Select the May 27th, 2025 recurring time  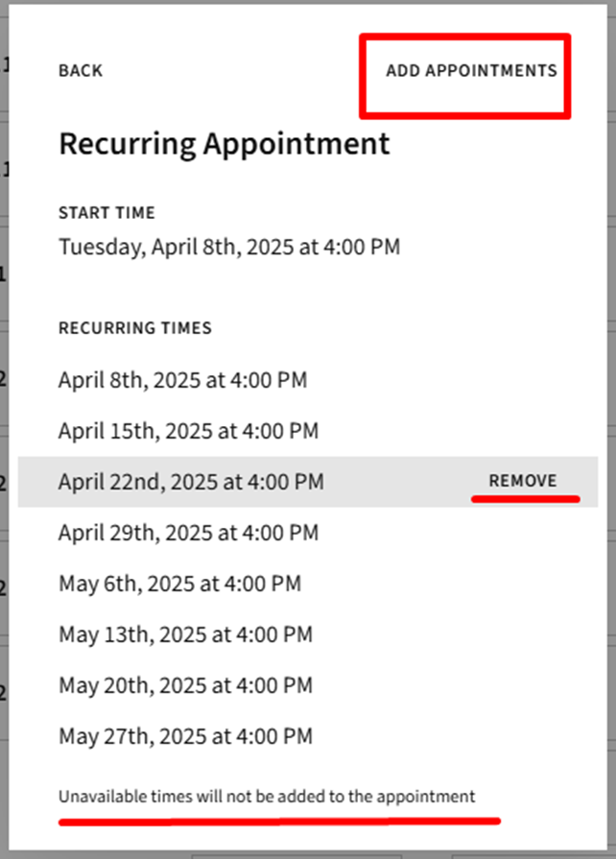click(x=185, y=737)
